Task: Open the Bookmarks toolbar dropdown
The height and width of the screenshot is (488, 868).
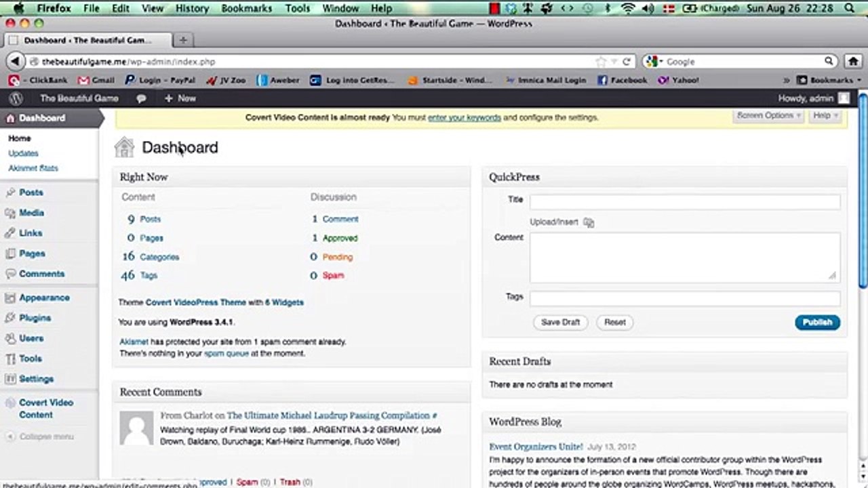Action: [829, 80]
